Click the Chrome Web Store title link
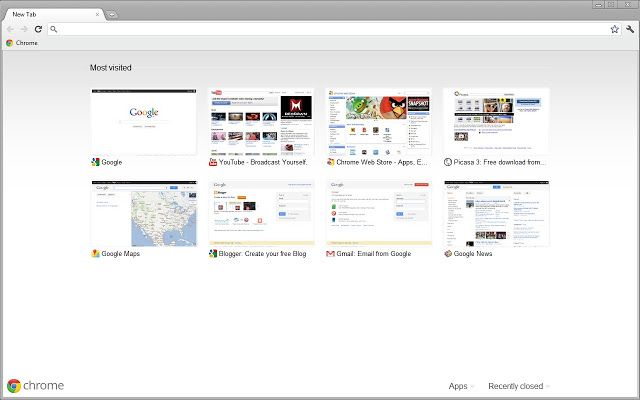This screenshot has height=400, width=640. [x=382, y=162]
